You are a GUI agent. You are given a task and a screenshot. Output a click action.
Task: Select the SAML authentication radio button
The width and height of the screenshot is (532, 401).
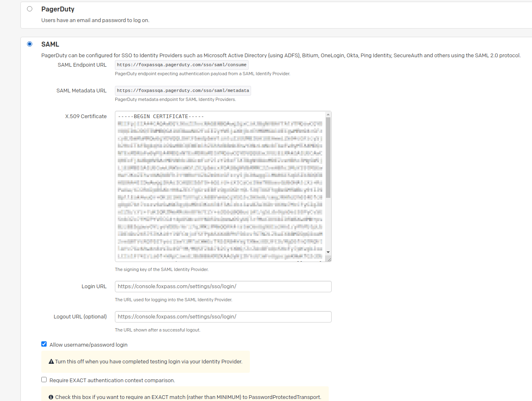click(x=30, y=44)
